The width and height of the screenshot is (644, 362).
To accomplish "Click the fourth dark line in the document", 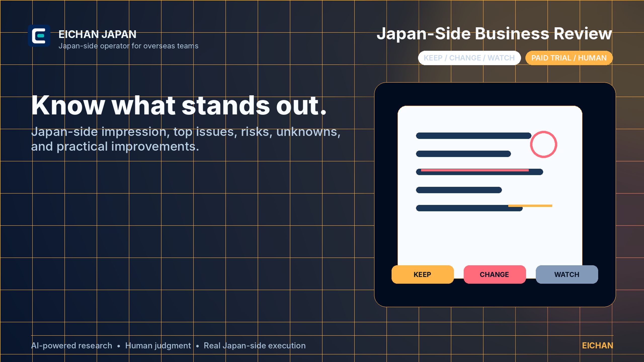I will click(459, 190).
